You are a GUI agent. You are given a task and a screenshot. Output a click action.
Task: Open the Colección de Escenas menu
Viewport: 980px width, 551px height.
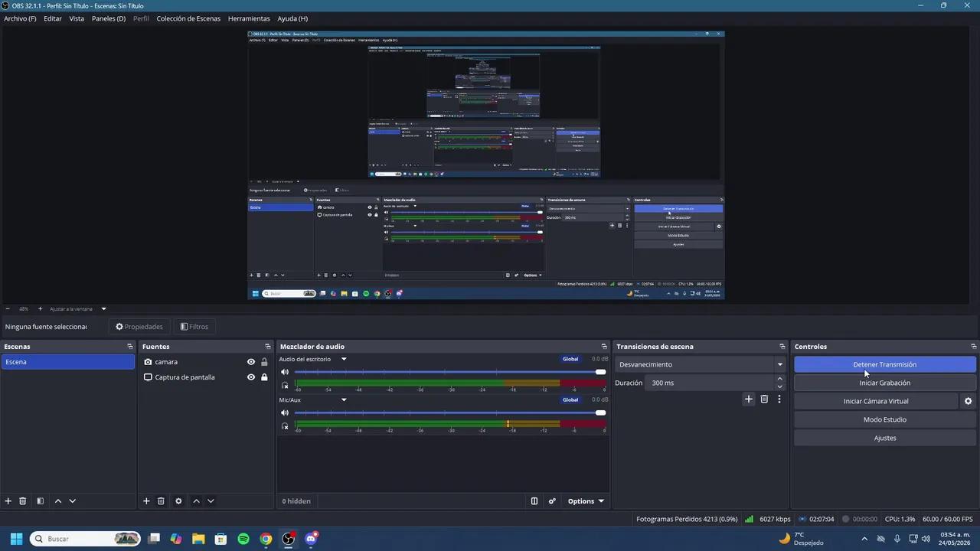coord(188,18)
